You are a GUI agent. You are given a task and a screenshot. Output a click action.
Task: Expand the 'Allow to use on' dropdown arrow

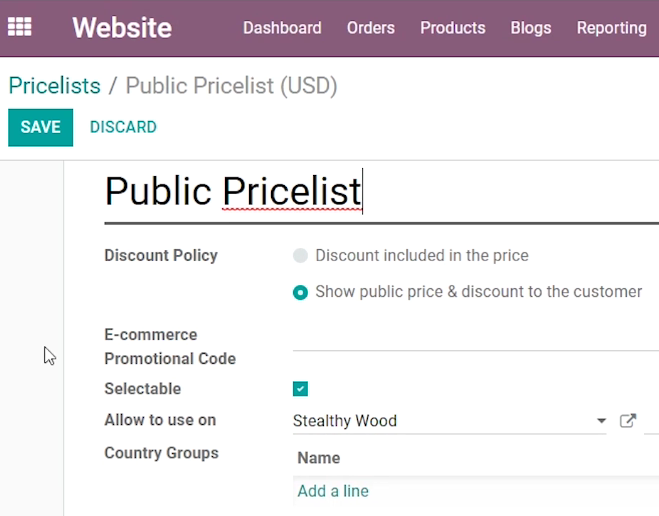(x=601, y=421)
